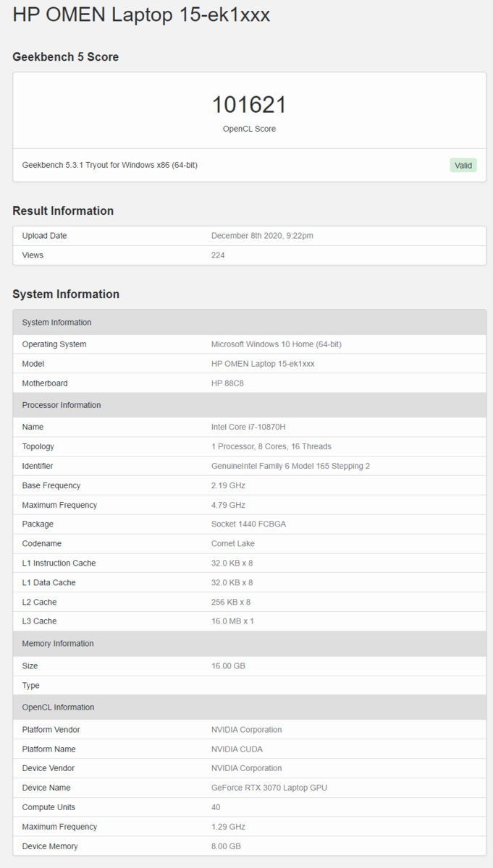Click the 1.29 GHz OpenCL frequency value
The height and width of the screenshot is (868, 493).
pos(228,827)
